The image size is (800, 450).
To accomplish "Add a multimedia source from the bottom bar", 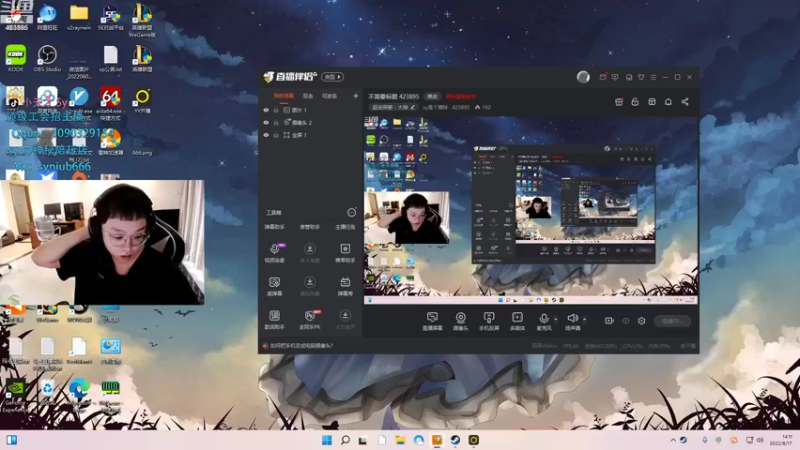I will point(517,321).
